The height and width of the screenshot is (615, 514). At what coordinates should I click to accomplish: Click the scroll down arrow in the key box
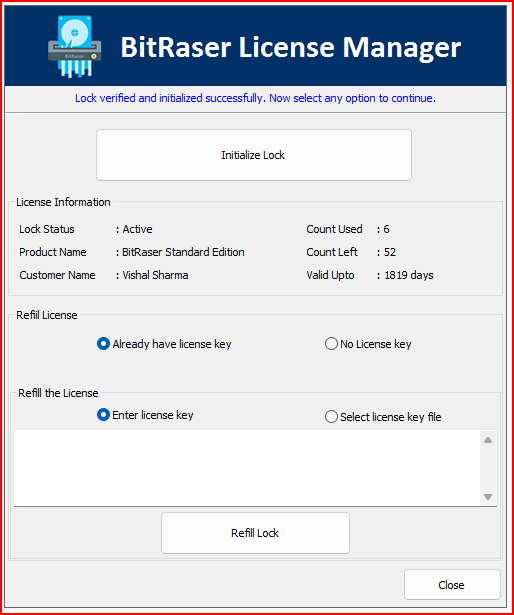coord(488,497)
